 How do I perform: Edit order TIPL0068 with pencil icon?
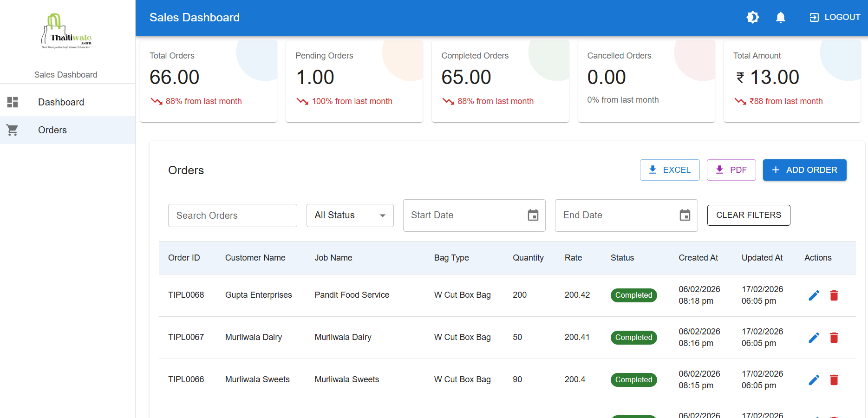814,295
